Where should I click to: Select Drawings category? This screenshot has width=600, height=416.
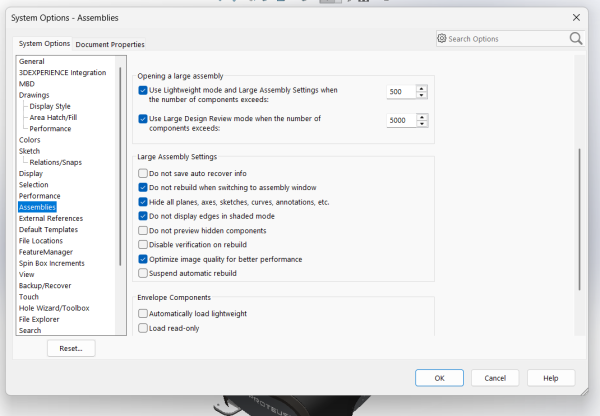tap(34, 95)
